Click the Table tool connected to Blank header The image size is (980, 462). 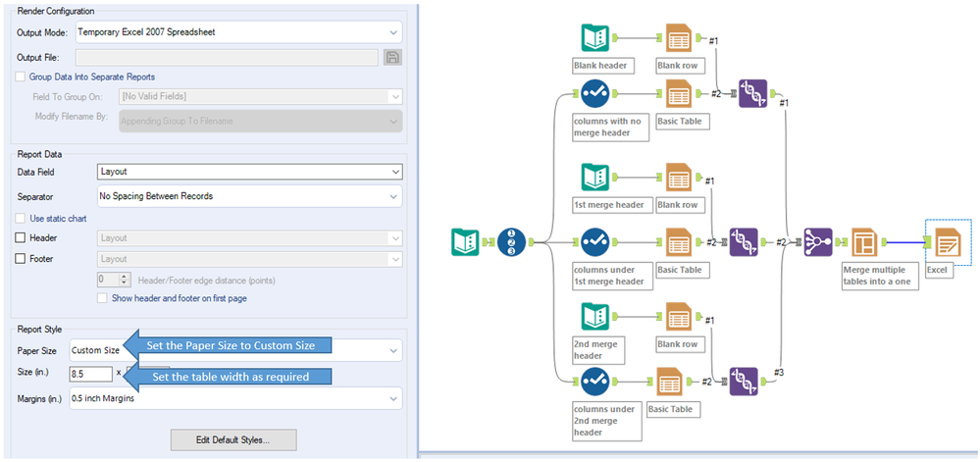(678, 38)
